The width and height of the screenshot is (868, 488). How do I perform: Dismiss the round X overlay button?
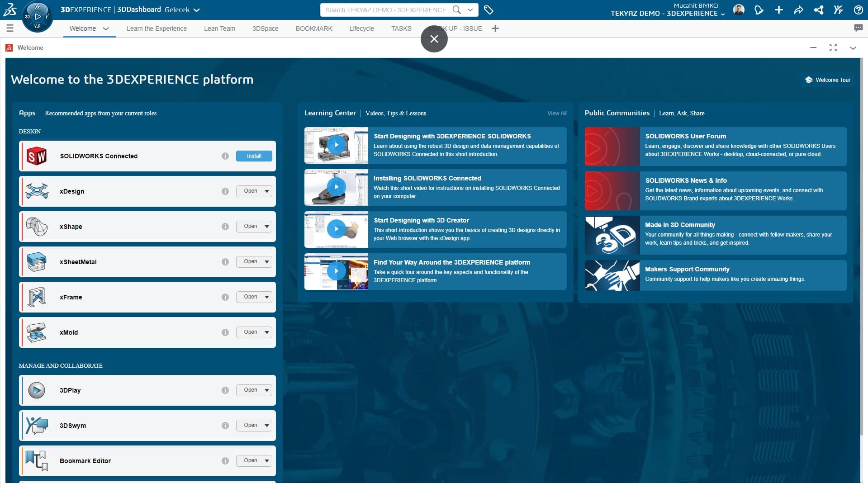click(x=434, y=39)
